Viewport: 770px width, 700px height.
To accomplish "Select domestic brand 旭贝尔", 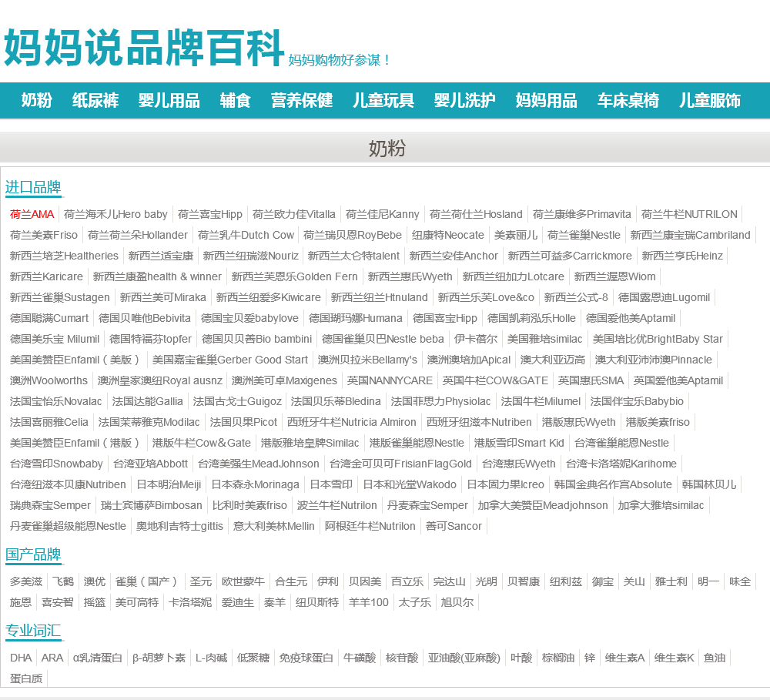I will tap(457, 602).
